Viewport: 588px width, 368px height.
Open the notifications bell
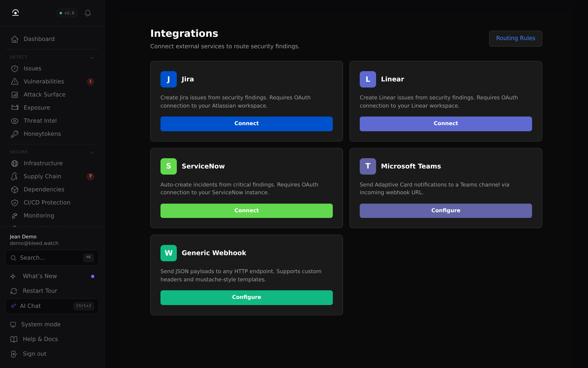88,13
